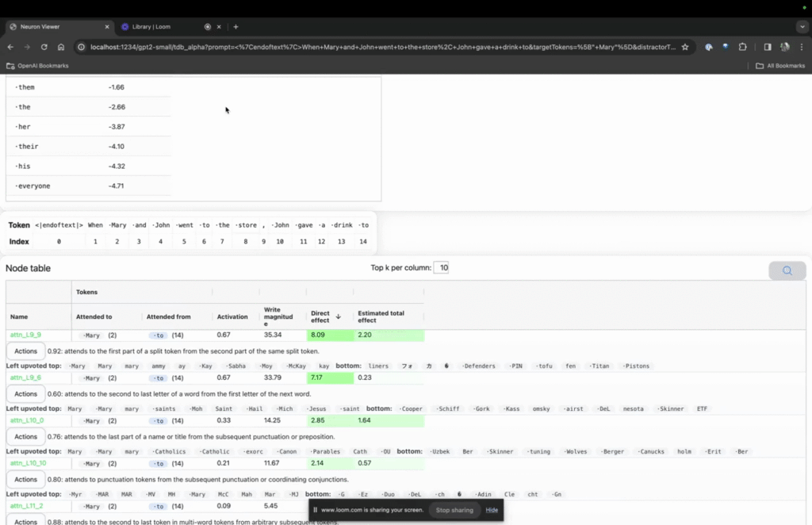Open the Node table search magnifier
Viewport: 812px width, 525px height.
tap(787, 270)
